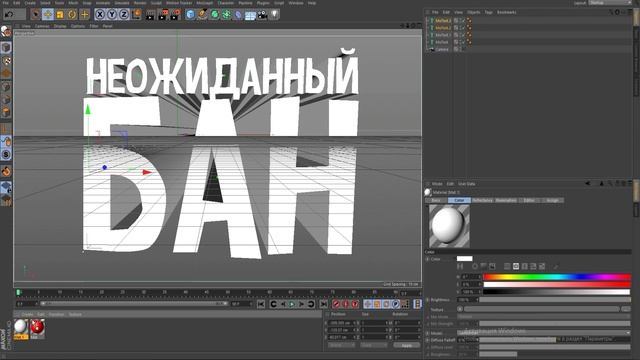The width and height of the screenshot is (640, 360).
Task: Open Object Manager Tags menu
Action: click(488, 13)
